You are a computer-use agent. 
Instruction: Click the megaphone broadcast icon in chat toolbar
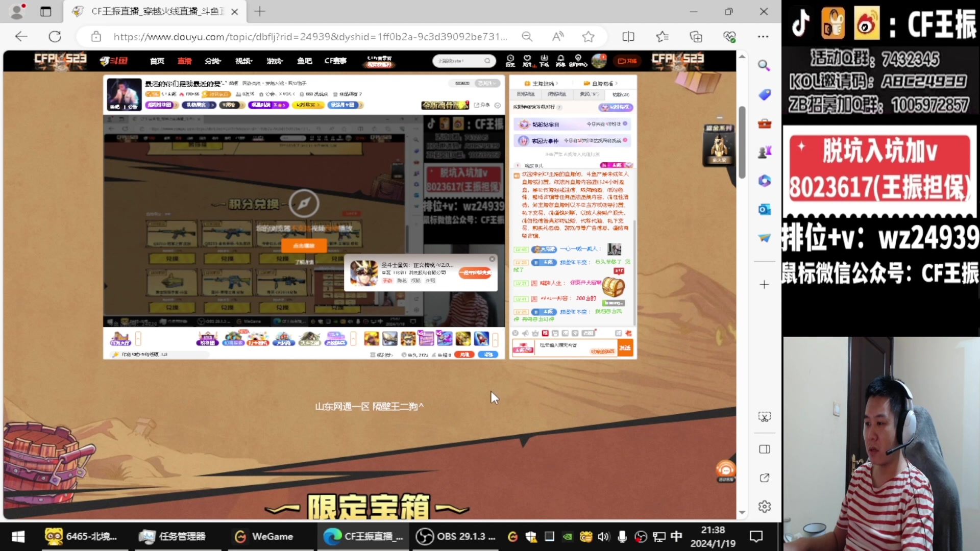click(x=525, y=333)
